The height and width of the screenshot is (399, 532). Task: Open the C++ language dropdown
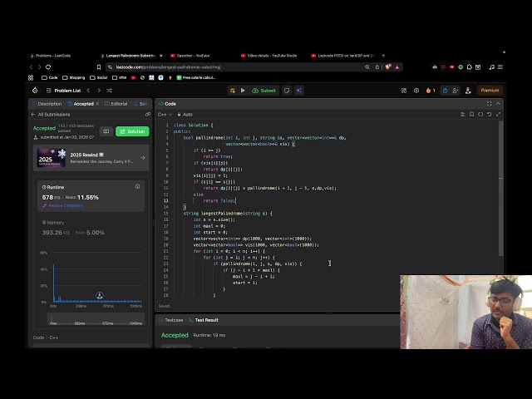(165, 115)
